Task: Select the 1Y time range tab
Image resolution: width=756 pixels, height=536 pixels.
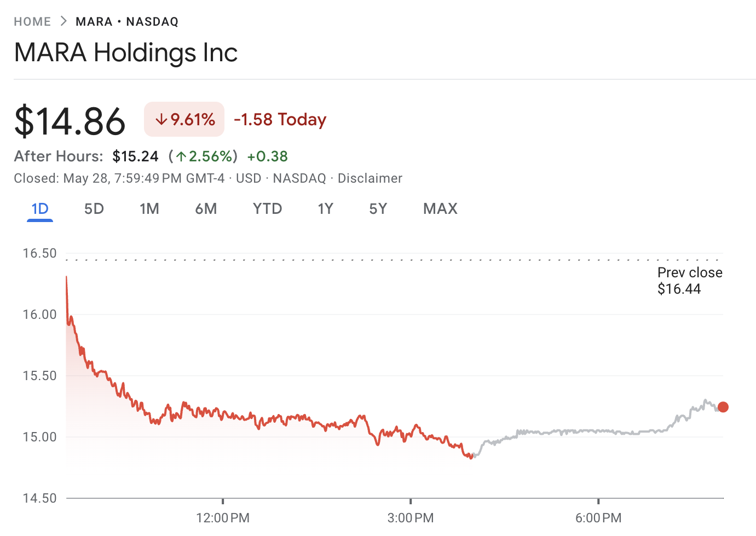Action: pyautogui.click(x=325, y=209)
